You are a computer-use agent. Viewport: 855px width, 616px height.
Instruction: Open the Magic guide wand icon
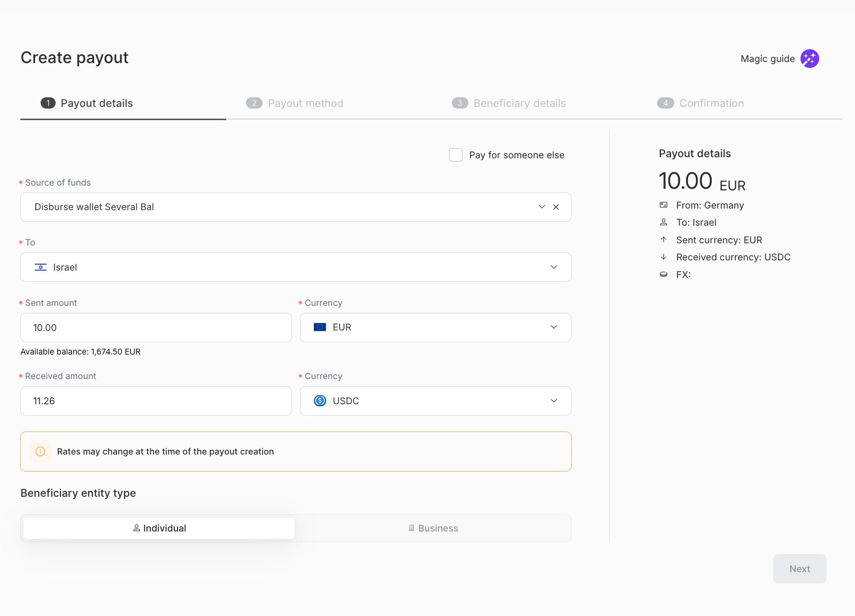[809, 59]
